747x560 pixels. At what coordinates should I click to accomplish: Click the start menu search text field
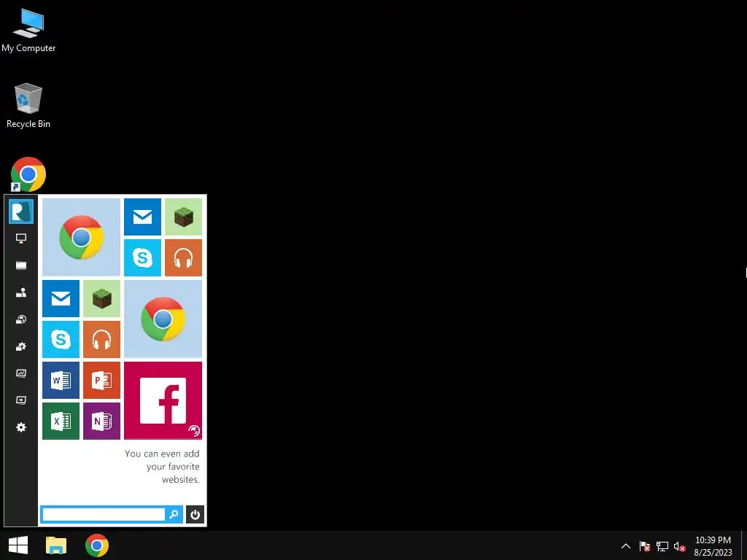click(104, 514)
